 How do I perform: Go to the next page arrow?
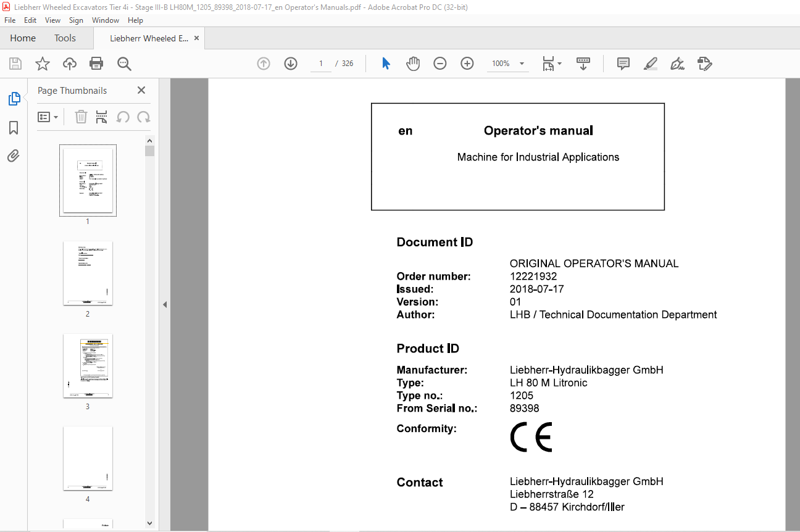coord(291,64)
